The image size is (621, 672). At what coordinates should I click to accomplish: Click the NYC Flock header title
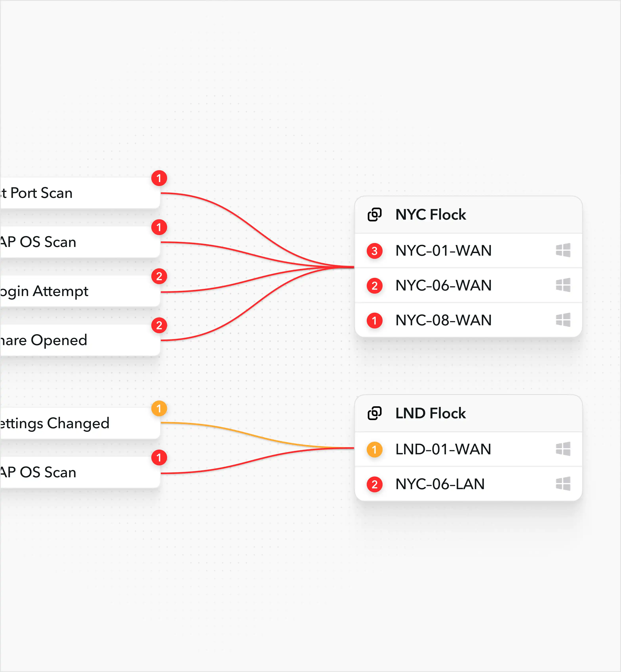pyautogui.click(x=431, y=215)
